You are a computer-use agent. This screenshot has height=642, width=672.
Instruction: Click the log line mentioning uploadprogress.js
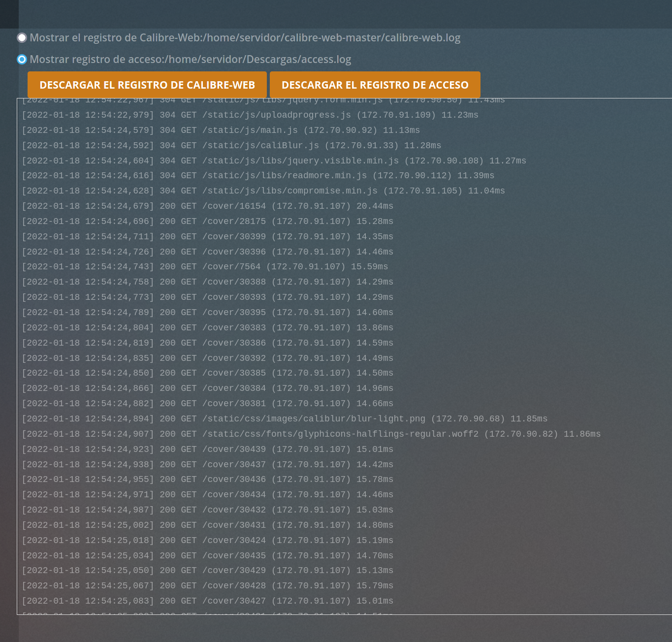click(x=250, y=115)
